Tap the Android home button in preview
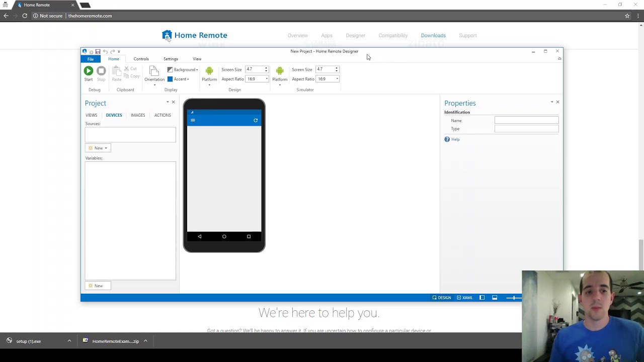 (224, 236)
